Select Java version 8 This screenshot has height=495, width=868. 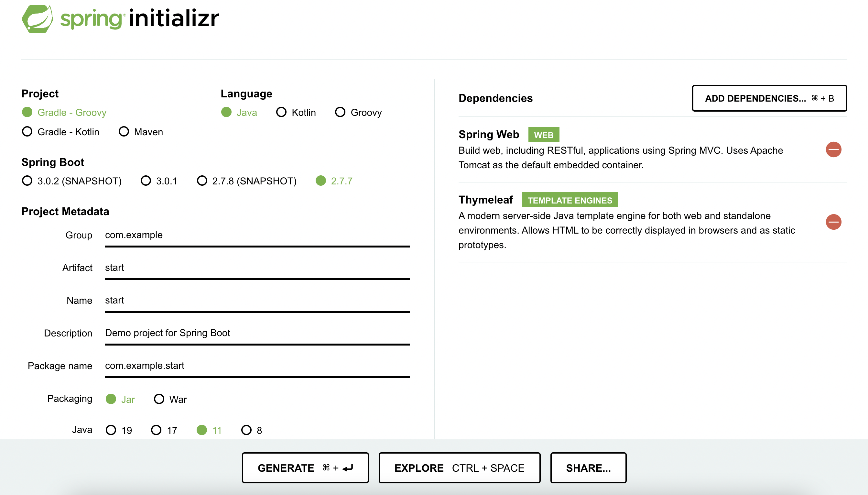[x=252, y=430]
